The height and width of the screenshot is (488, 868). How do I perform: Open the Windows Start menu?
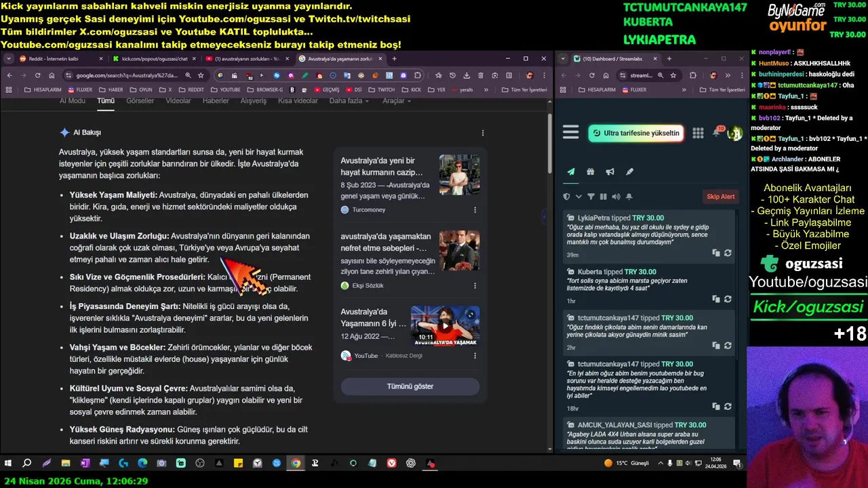click(8, 464)
